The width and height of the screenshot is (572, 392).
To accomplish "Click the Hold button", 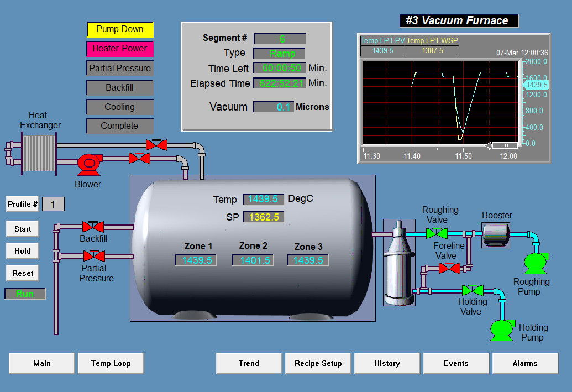I will pos(22,250).
